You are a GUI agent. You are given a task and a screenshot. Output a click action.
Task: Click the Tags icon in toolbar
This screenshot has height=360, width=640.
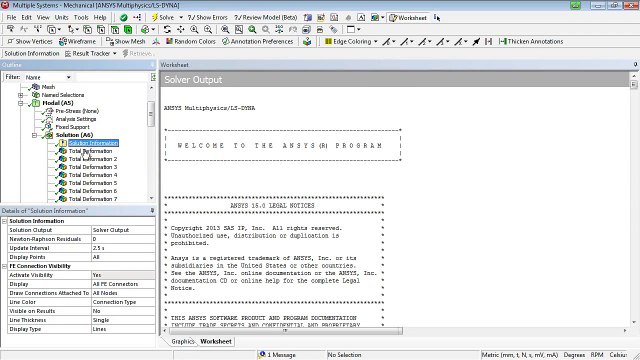click(x=333, y=29)
